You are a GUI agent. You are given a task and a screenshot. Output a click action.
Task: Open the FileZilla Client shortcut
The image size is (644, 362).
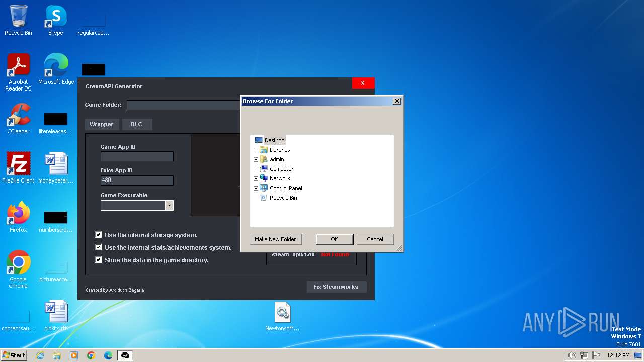18,168
